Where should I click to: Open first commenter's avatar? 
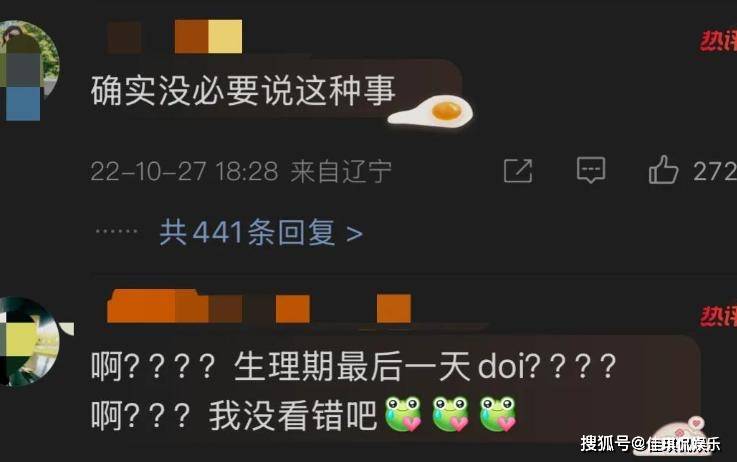29,70
